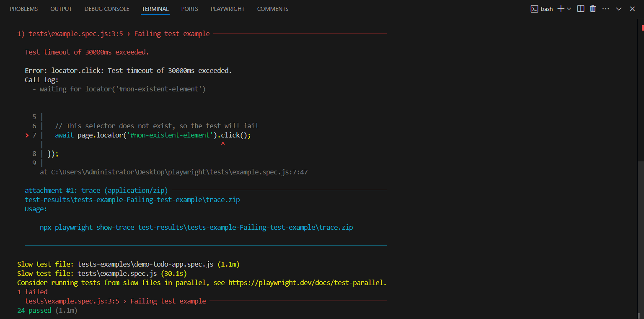Create a new terminal with plus icon
The height and width of the screenshot is (319, 644).
(561, 9)
